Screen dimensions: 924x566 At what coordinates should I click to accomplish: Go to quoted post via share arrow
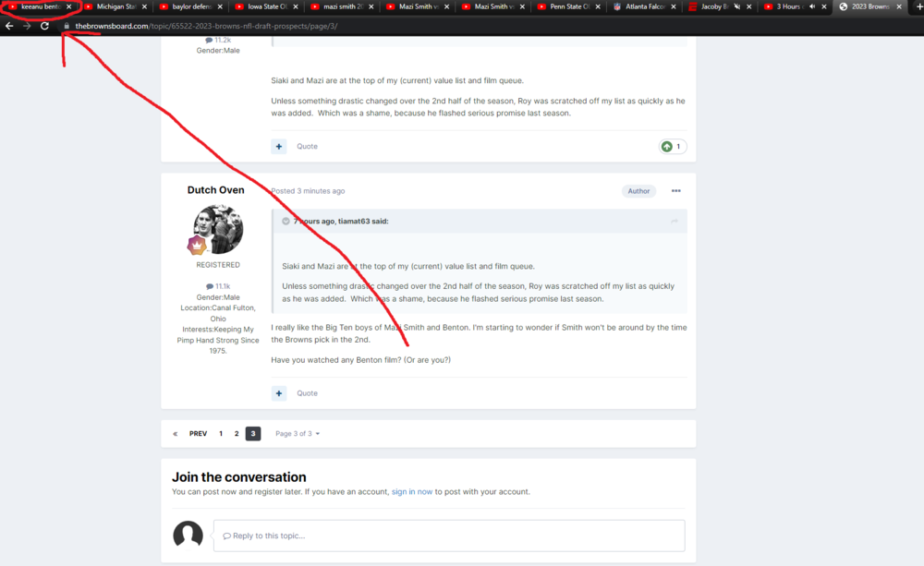[x=675, y=222]
